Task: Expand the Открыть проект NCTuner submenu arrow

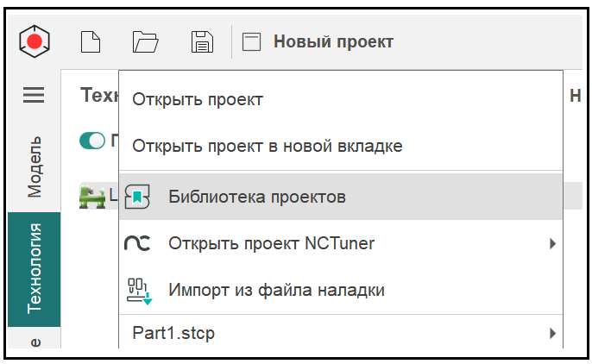Action: pyautogui.click(x=552, y=243)
